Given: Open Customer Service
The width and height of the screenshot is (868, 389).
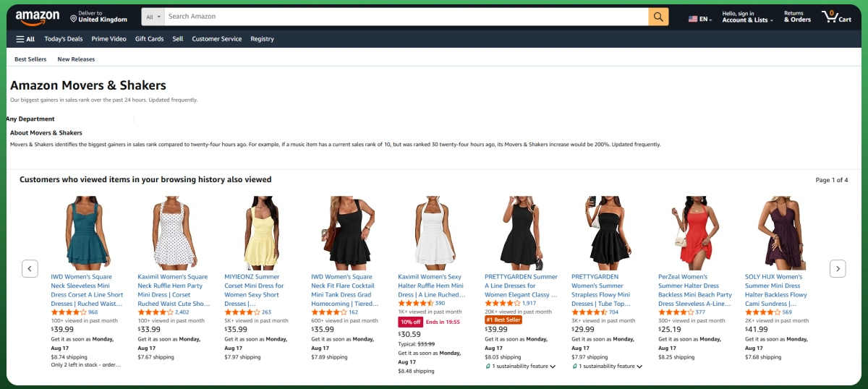Looking at the screenshot, I should click(217, 39).
